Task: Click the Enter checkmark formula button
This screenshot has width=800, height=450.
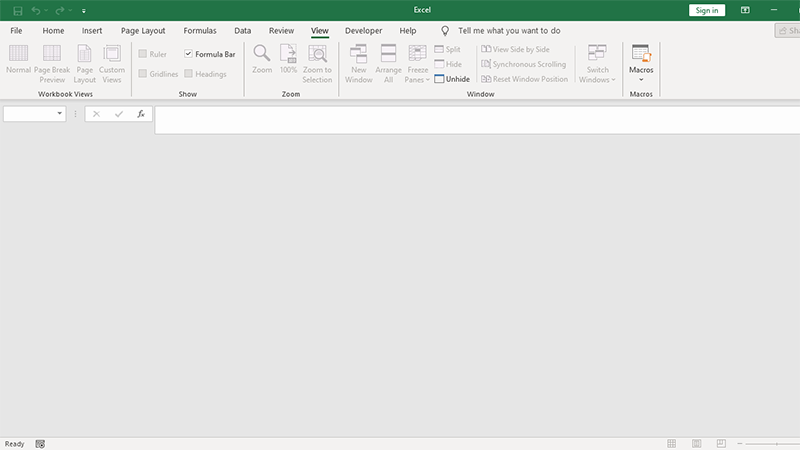Action: pos(119,114)
